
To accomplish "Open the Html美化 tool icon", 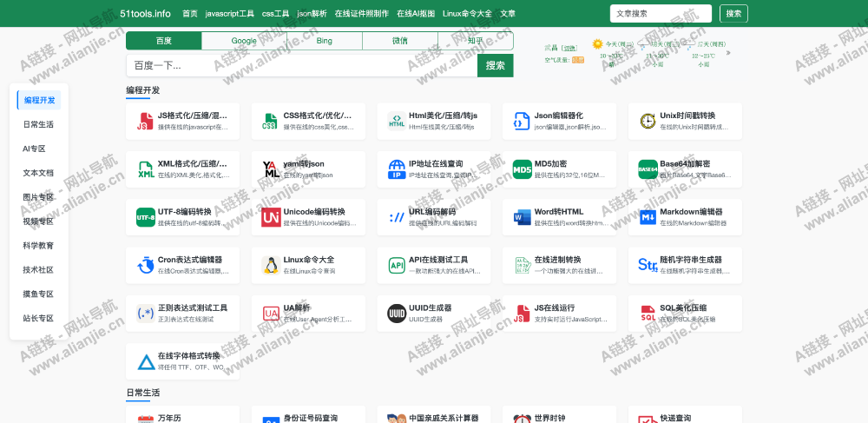I will coord(397,122).
